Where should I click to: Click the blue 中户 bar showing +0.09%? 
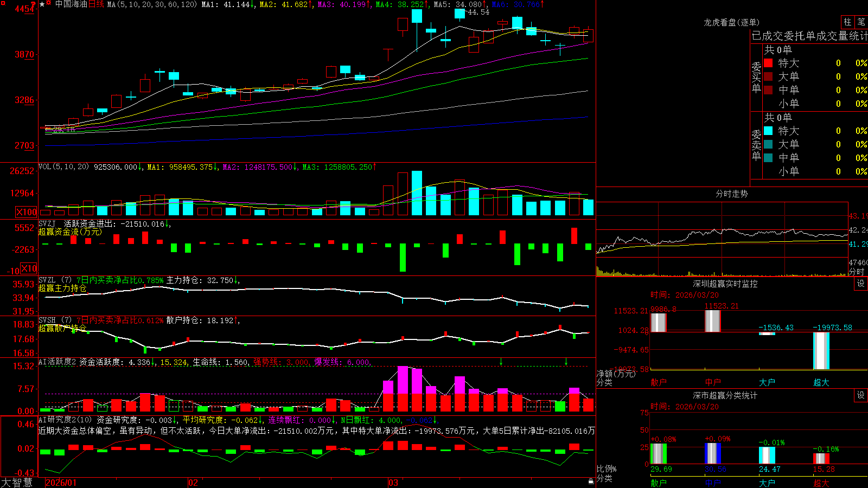tap(713, 454)
